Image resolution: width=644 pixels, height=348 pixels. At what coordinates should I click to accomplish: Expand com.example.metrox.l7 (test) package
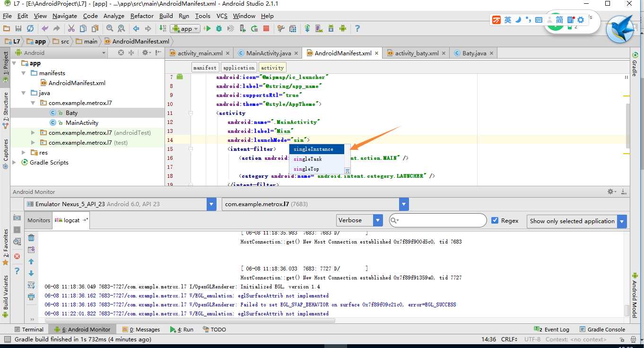pos(33,143)
